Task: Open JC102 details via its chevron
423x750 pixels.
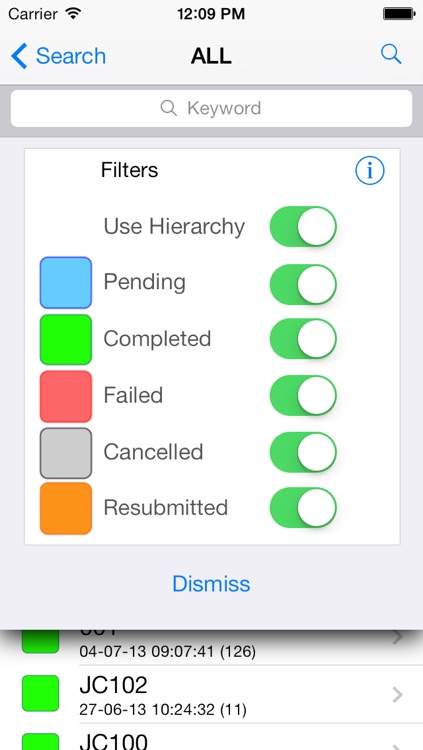Action: [397, 695]
